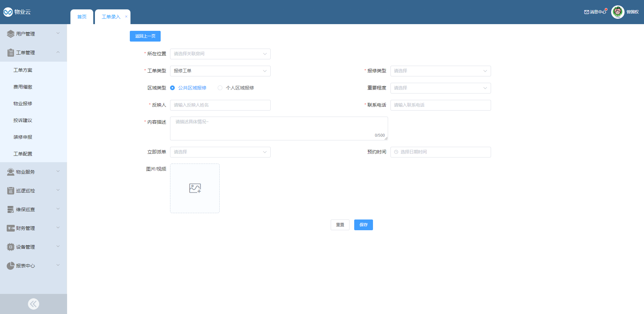
Task: Close the 工单录入 tab
Action: tap(126, 16)
